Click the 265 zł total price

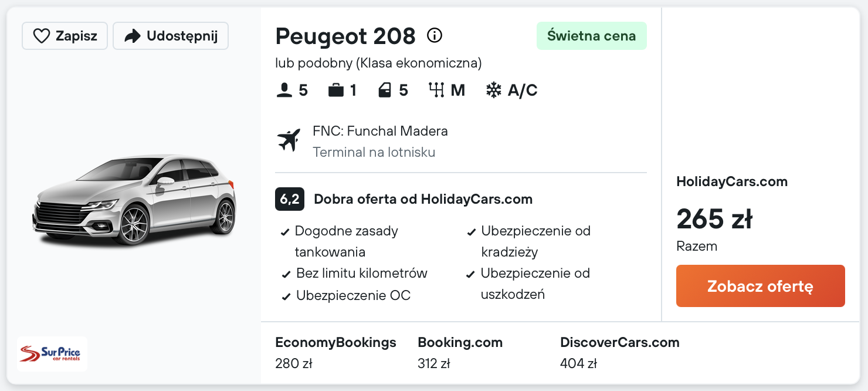coord(714,220)
